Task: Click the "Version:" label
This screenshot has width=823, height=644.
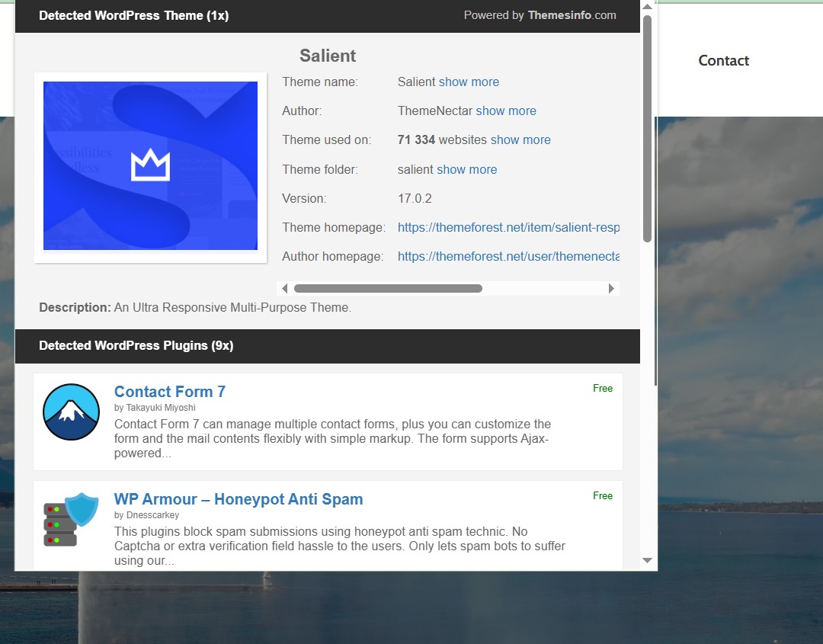Action: click(x=304, y=198)
